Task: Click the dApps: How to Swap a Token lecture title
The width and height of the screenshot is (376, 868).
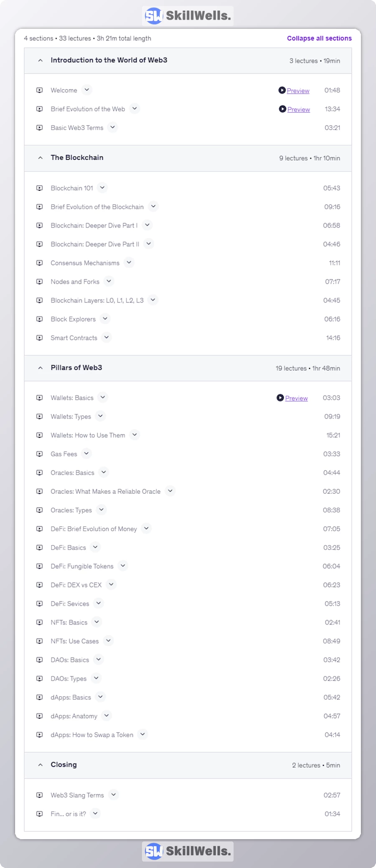Action: pyautogui.click(x=92, y=735)
